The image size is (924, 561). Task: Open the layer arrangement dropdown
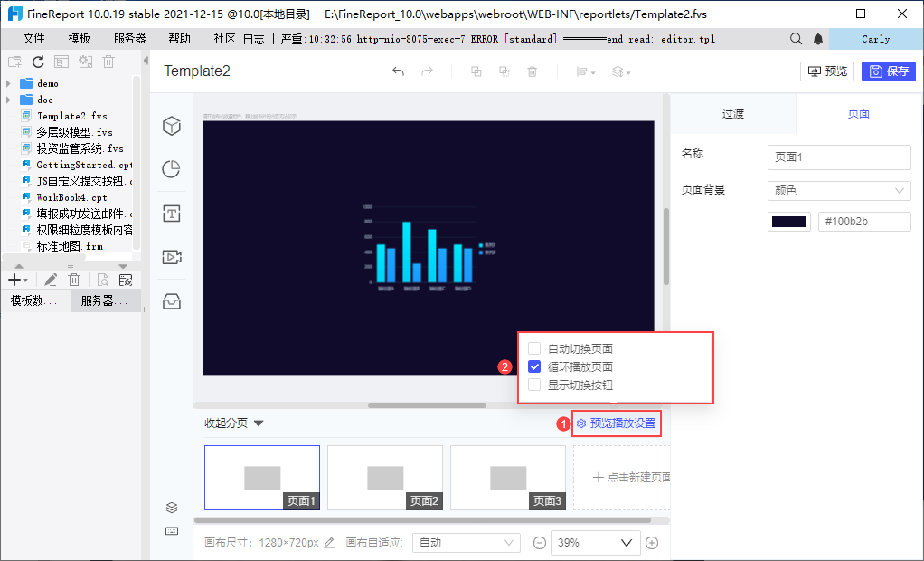621,72
